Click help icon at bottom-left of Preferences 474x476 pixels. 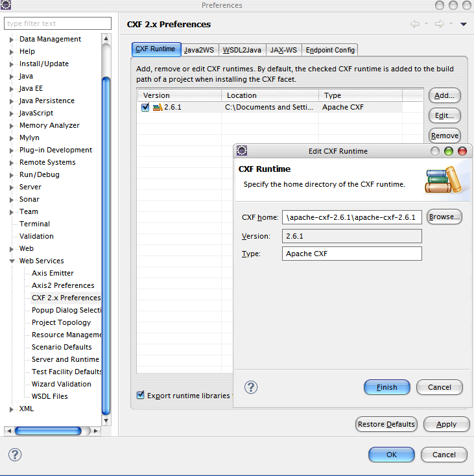15,455
